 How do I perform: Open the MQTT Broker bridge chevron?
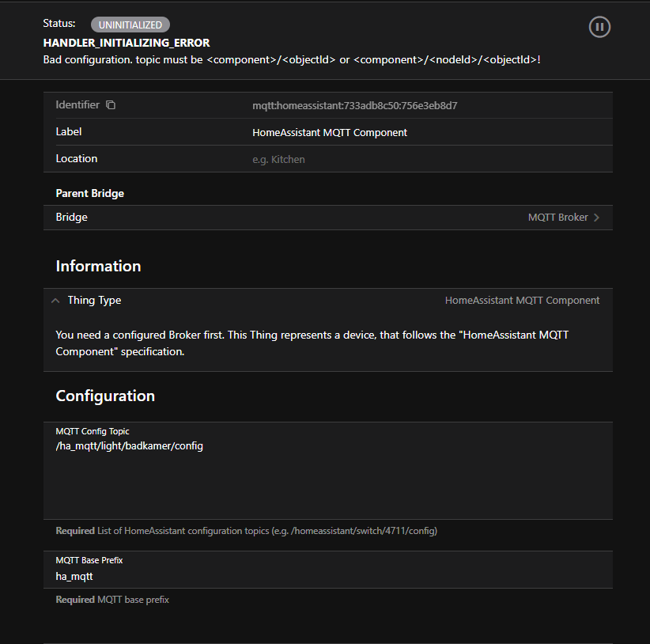tap(597, 218)
